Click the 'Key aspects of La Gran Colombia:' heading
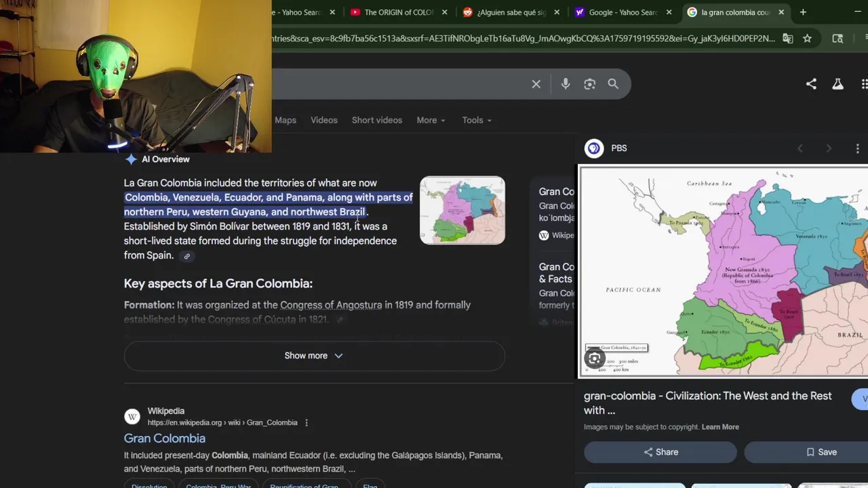The image size is (868, 488). (218, 283)
